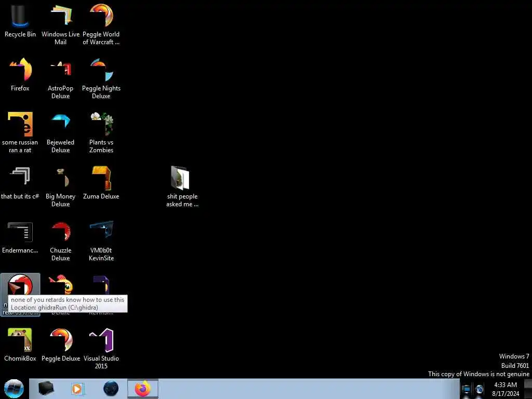532x399 pixels.
Task: Click the Peggle Nights Deluxe shortcut
Action: (101, 79)
